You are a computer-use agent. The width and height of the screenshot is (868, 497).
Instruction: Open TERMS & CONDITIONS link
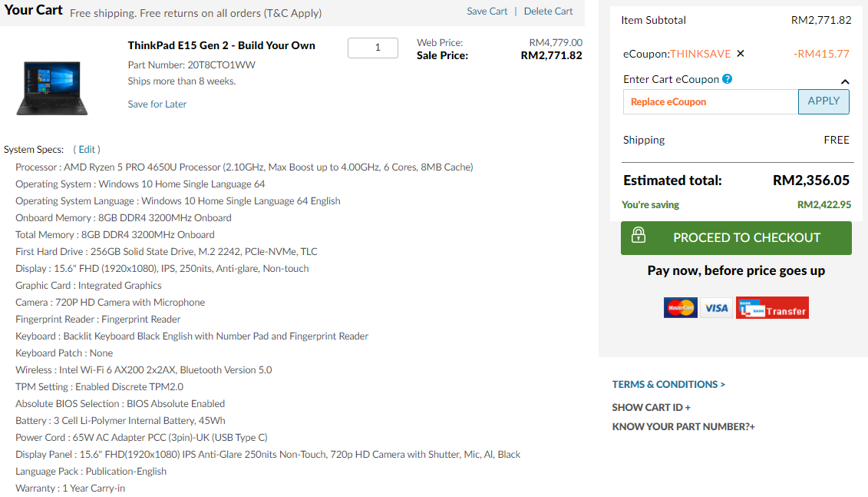pyautogui.click(x=668, y=384)
